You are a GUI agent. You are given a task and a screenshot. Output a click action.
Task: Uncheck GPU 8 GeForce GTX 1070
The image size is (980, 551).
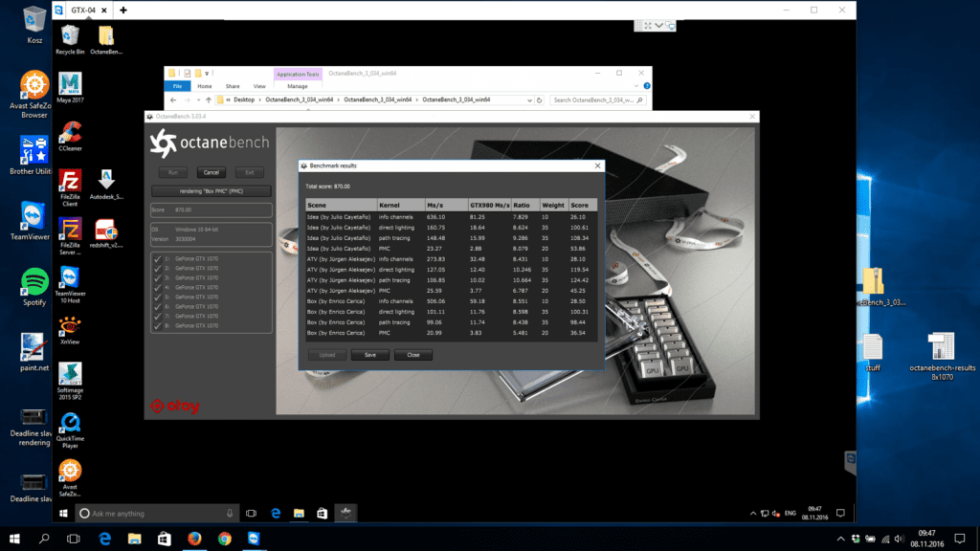158,325
